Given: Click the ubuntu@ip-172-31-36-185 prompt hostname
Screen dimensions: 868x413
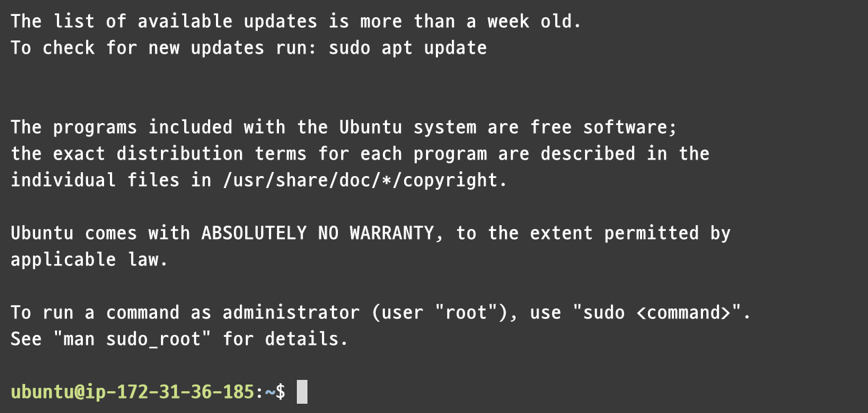Looking at the screenshot, I should pyautogui.click(x=132, y=392).
